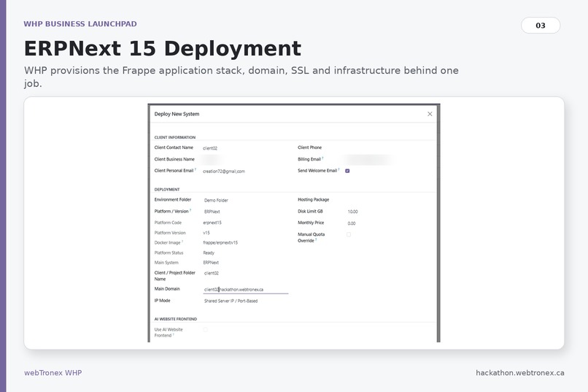
Task: Click the help mark beside Docker Image
Action: pos(182,242)
